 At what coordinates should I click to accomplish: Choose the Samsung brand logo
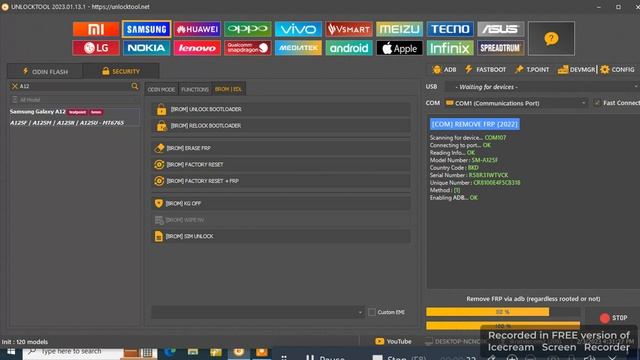click(146, 29)
